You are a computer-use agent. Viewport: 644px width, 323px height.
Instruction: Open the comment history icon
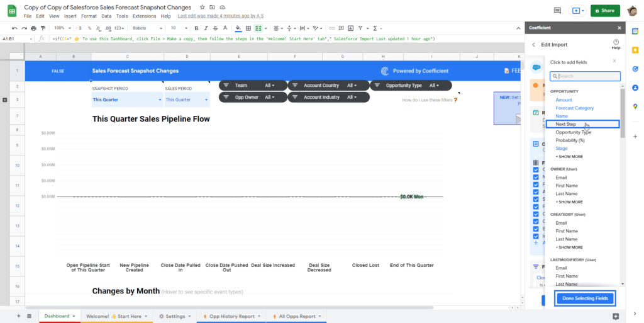pyautogui.click(x=557, y=11)
